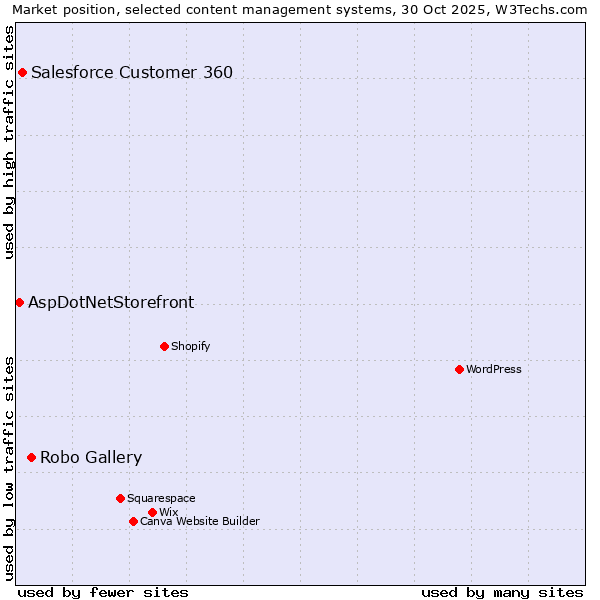Pick the red Squarespace data point
The height and width of the screenshot is (600, 600).
[120, 498]
